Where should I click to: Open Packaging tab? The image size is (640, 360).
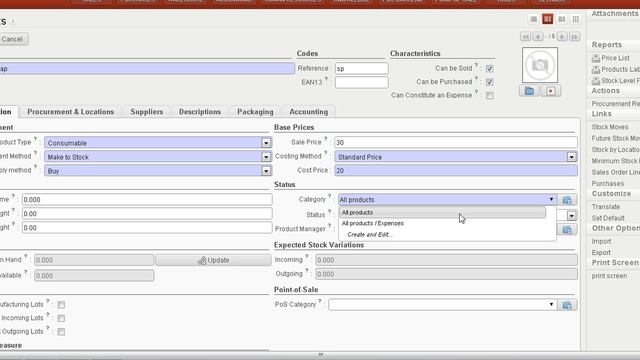coord(255,111)
